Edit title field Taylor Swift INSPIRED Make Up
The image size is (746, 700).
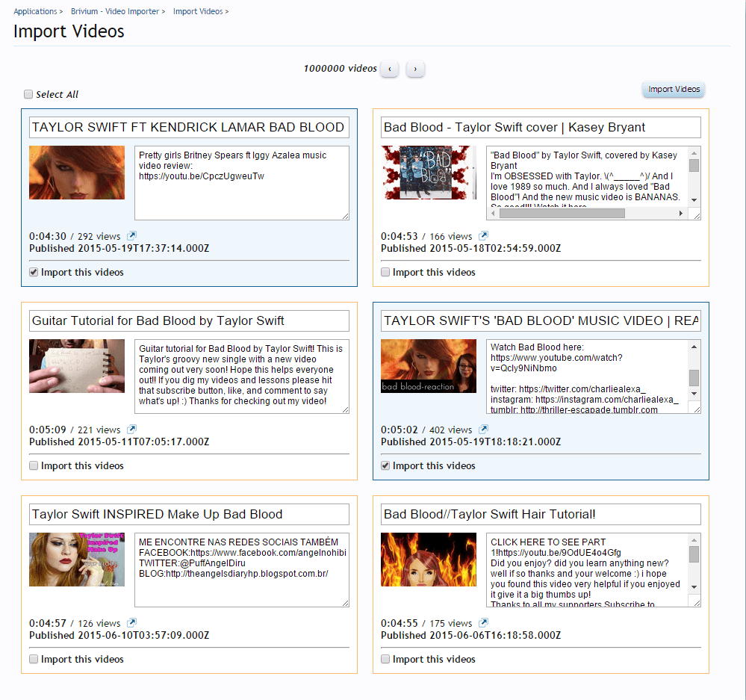190,515
